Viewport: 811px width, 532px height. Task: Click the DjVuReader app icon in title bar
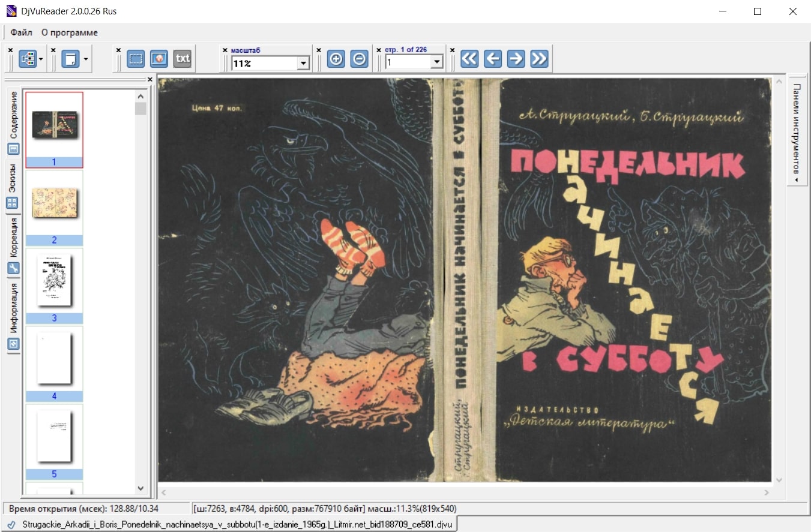click(x=11, y=11)
